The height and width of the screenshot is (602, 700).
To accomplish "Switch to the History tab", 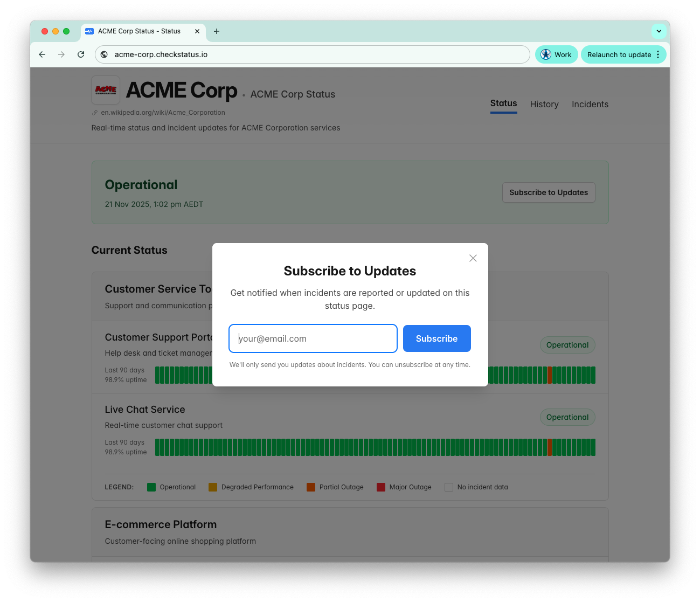I will [x=544, y=104].
